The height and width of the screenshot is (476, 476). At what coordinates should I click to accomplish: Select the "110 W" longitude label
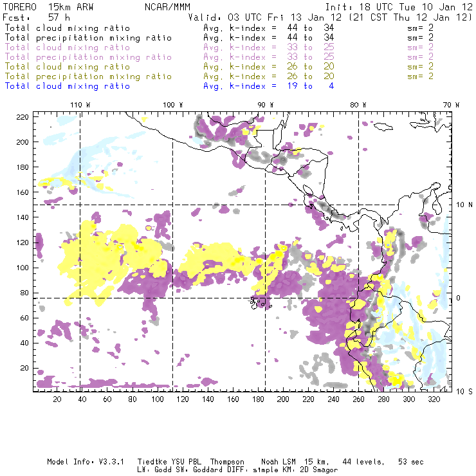tap(80, 105)
